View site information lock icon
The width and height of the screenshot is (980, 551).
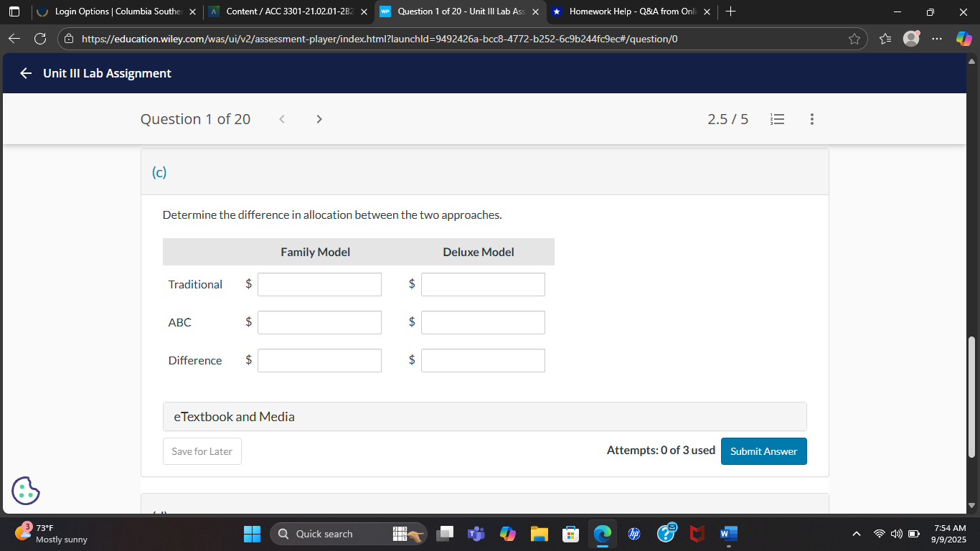click(70, 39)
